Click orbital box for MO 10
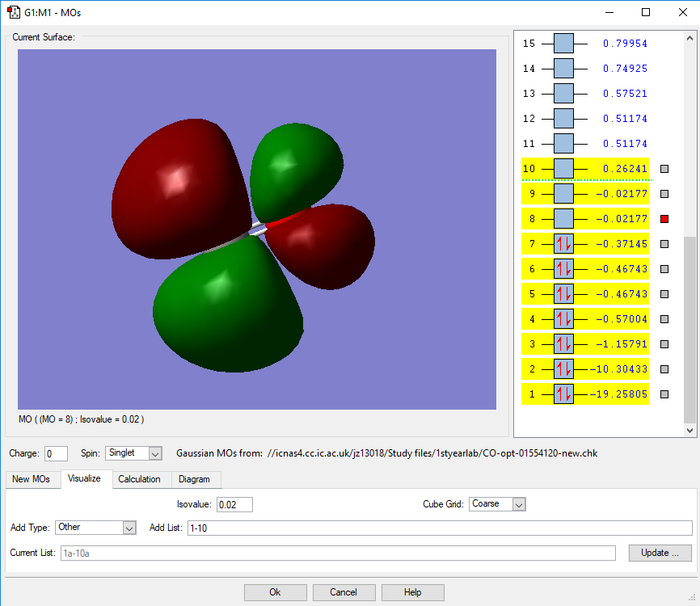700x606 pixels. click(x=563, y=169)
